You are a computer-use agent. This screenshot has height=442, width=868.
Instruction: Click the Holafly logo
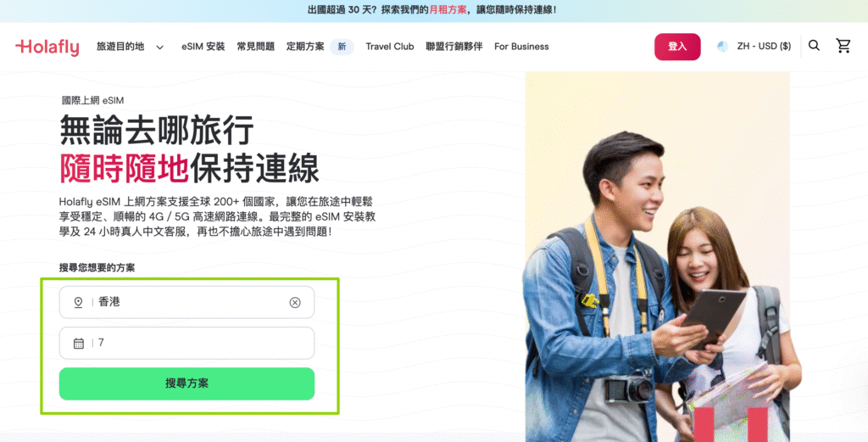[x=47, y=47]
